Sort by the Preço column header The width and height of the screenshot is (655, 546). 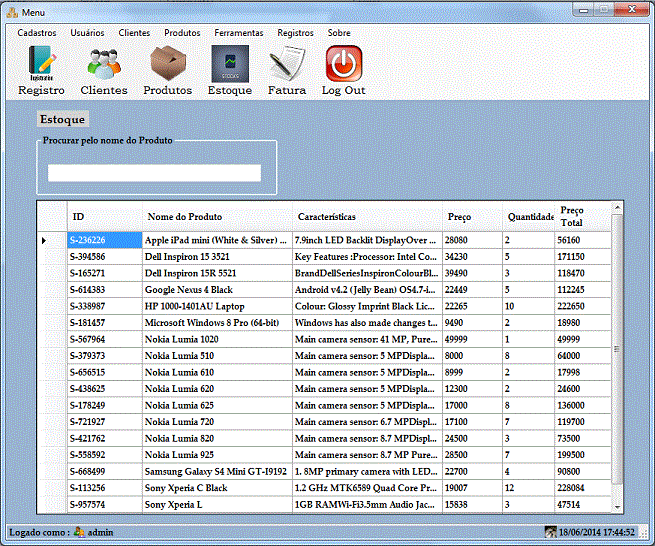[472, 216]
